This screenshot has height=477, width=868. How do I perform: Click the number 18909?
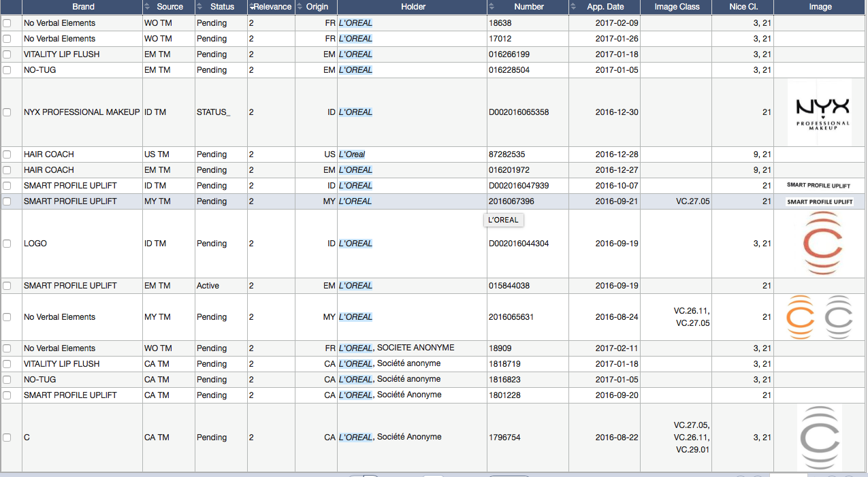click(500, 348)
